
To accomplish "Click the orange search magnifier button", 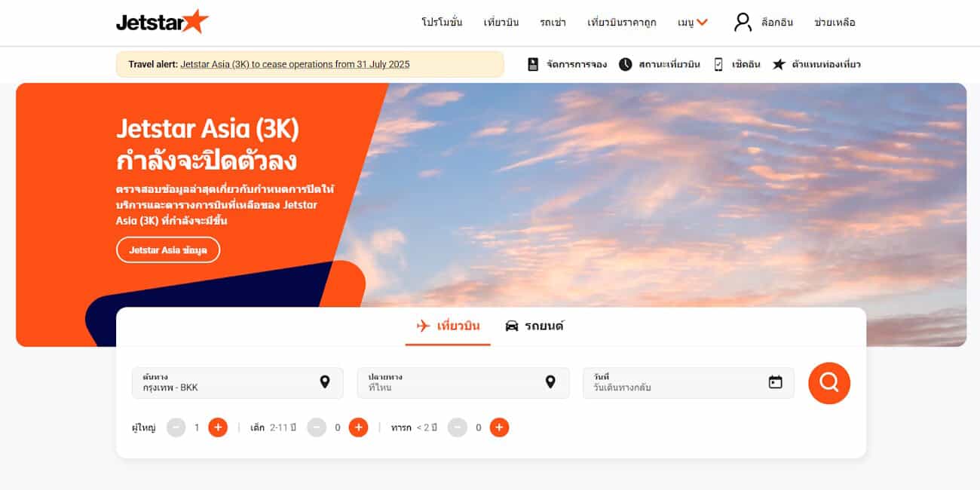I will pyautogui.click(x=829, y=383).
